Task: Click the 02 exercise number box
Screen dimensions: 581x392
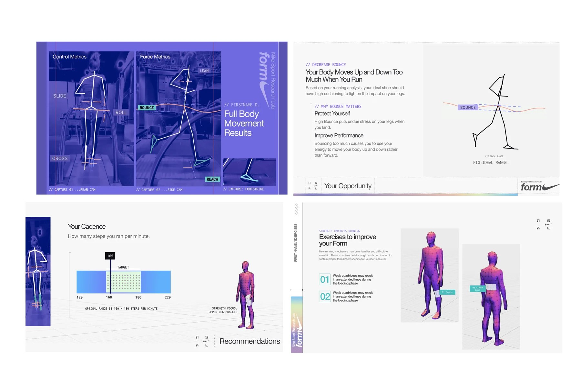Action: point(325,296)
